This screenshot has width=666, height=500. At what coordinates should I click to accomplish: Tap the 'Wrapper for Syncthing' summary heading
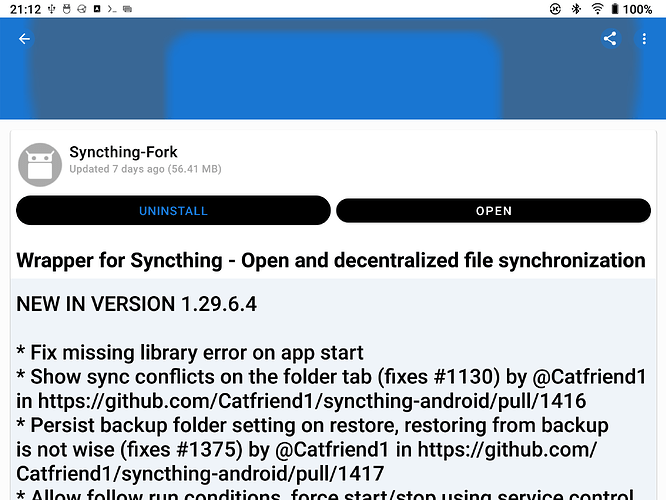331,260
